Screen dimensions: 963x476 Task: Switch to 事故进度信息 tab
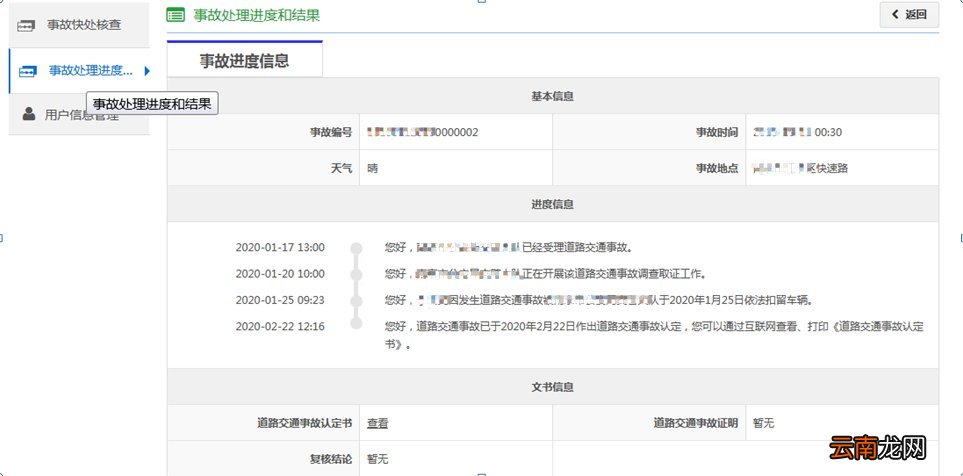(x=244, y=60)
